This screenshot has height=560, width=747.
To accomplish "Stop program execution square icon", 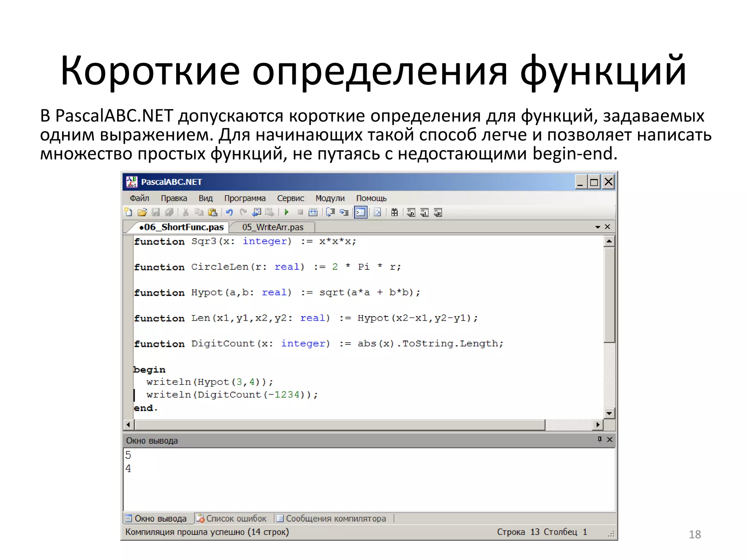I will click(300, 212).
